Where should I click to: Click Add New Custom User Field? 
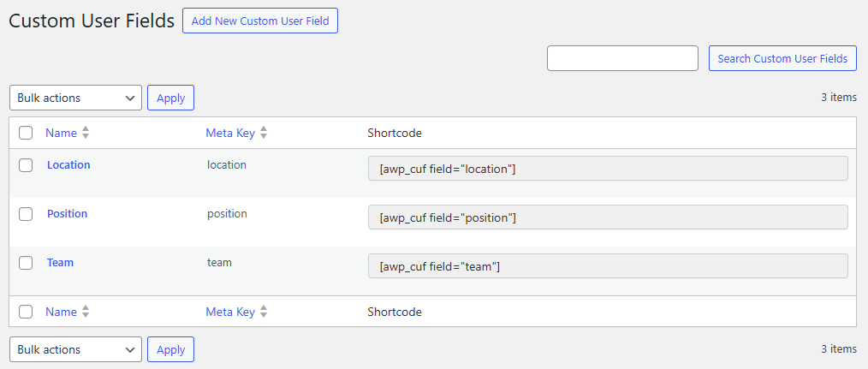(260, 21)
